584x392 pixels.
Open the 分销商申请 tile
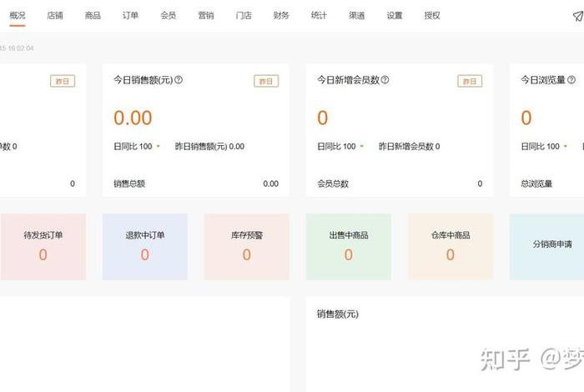coord(546,246)
